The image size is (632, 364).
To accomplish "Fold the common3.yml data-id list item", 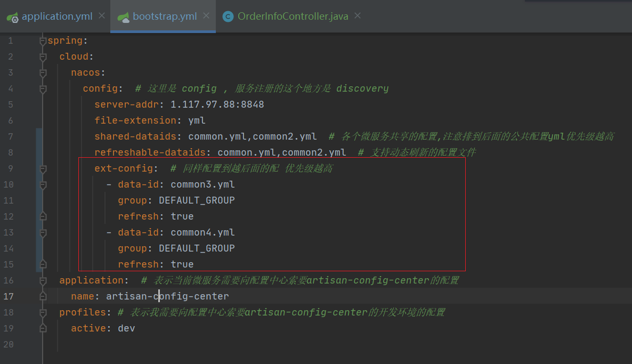I will 43,185.
